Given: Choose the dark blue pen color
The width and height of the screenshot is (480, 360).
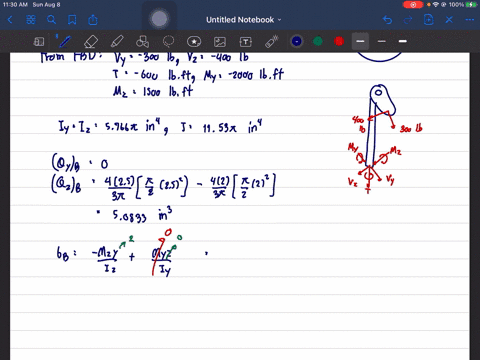Looking at the screenshot, I should point(297,41).
